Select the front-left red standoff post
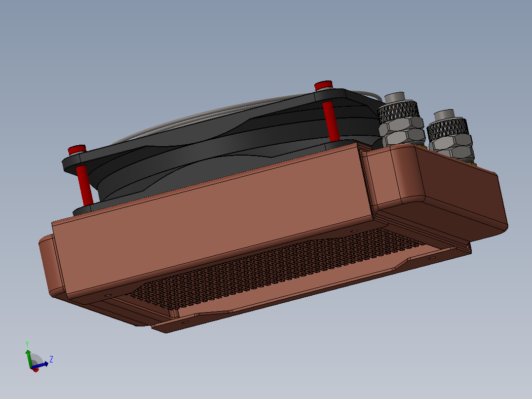Viewport: 532px width, 399px height. point(84,185)
